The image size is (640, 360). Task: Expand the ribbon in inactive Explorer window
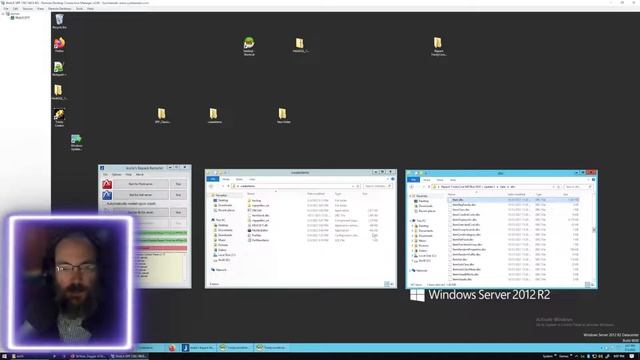388,179
